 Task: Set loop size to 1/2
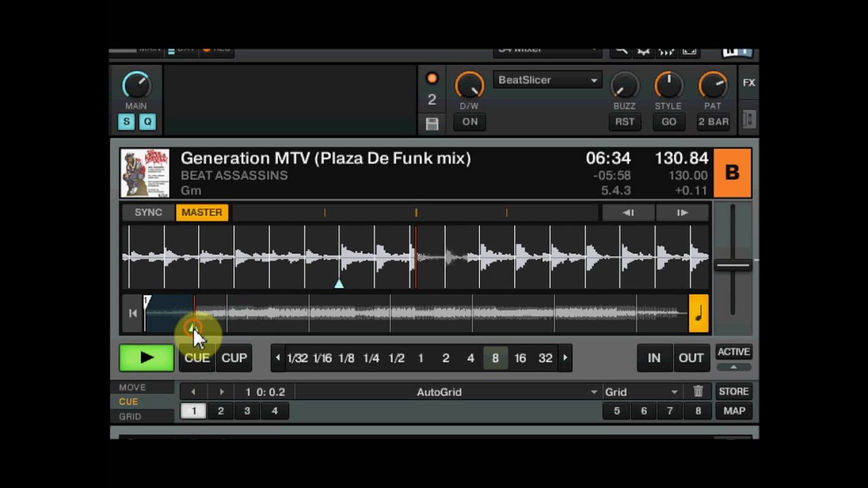(397, 358)
